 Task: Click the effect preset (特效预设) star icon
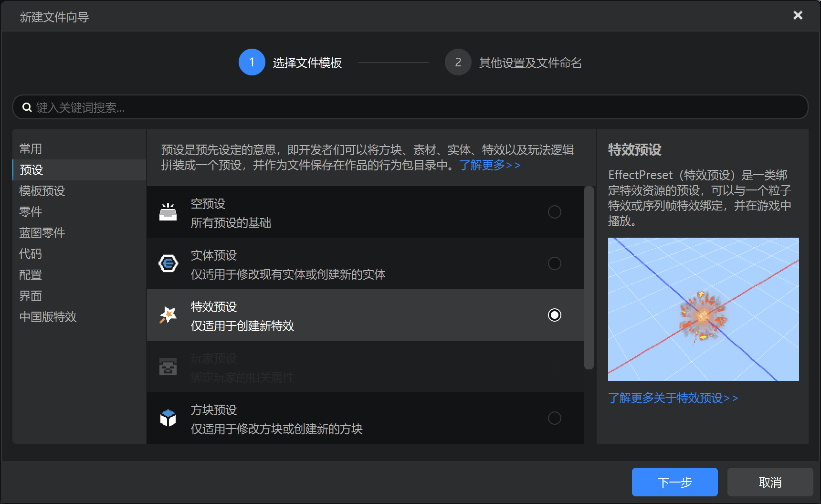(168, 315)
